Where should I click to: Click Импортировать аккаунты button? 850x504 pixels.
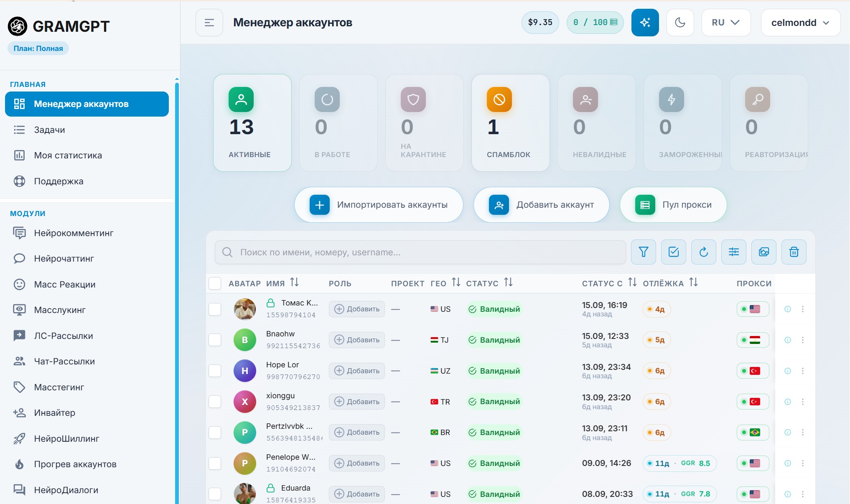point(379,205)
